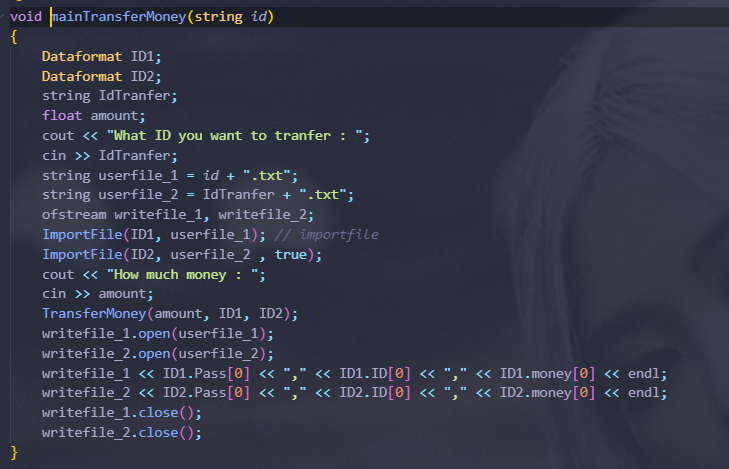Click the 'string id' parameter in the signature
Image resolution: width=729 pixels, height=469 pixels.
pos(231,17)
